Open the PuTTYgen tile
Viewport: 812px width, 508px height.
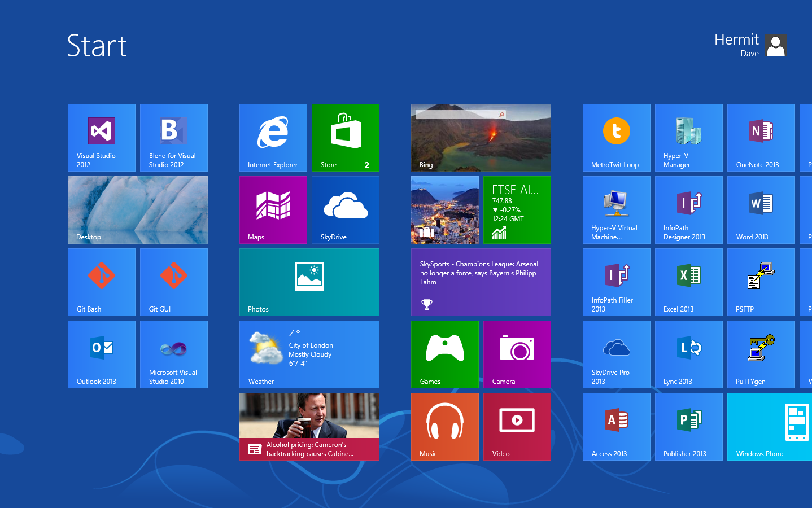click(x=761, y=354)
